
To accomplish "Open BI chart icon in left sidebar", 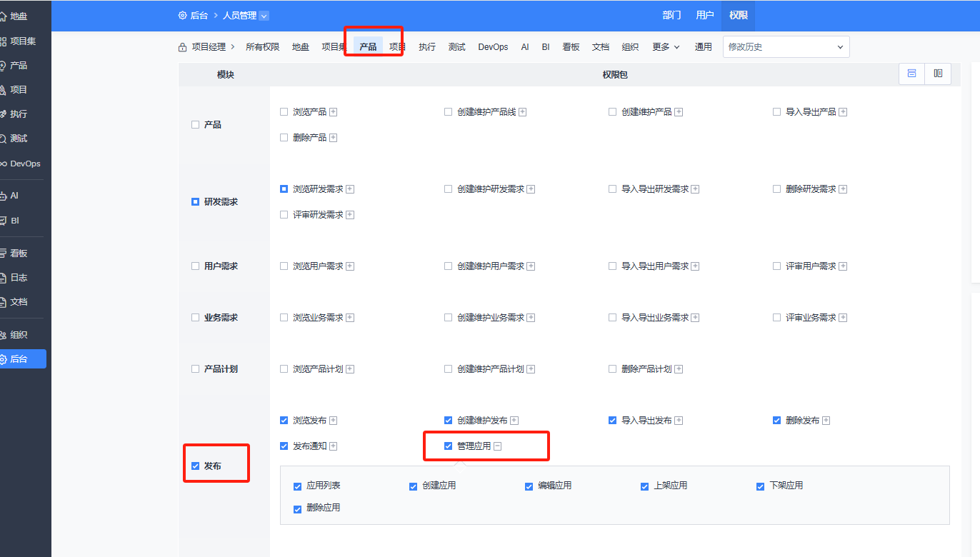I will tap(4, 221).
